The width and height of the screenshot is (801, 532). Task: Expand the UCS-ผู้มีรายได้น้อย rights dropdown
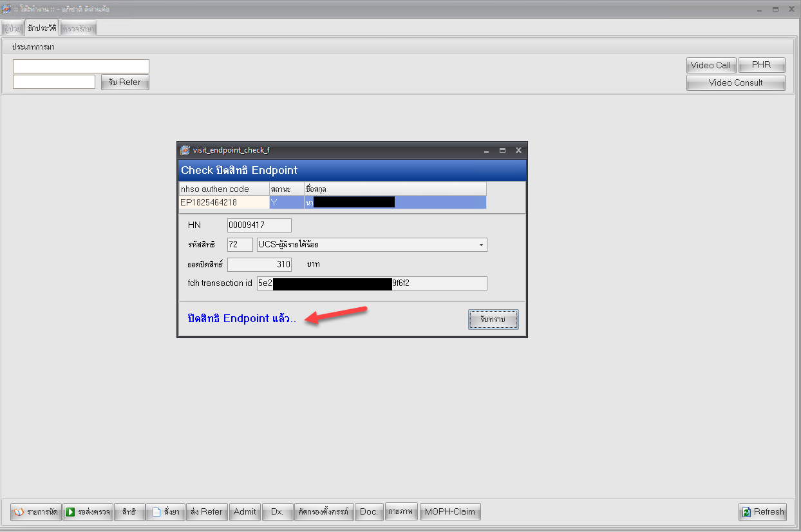tap(481, 245)
